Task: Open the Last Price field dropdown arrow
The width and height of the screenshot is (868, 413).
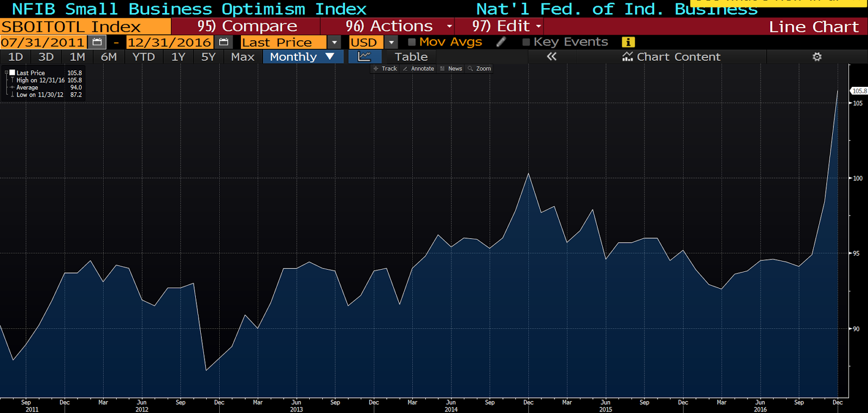Action: point(335,42)
